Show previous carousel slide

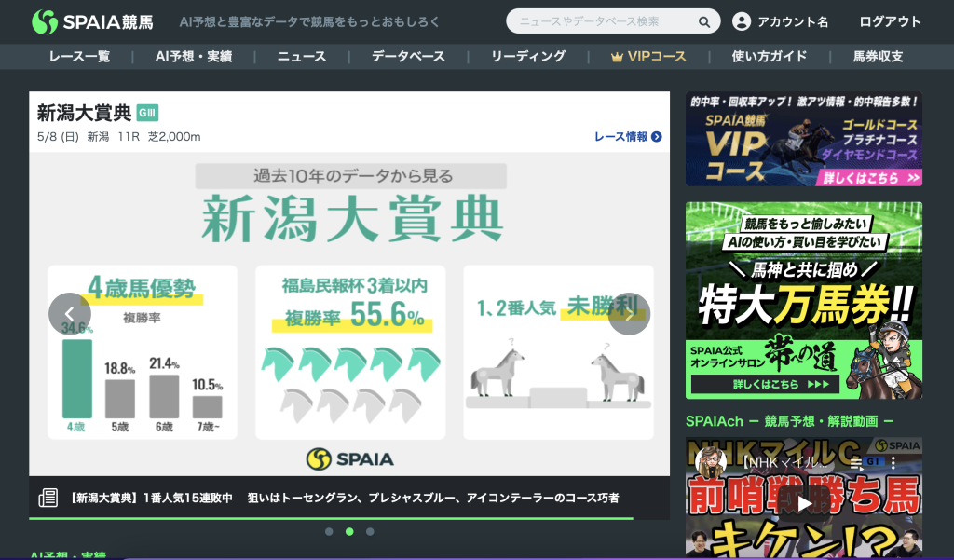(x=69, y=314)
